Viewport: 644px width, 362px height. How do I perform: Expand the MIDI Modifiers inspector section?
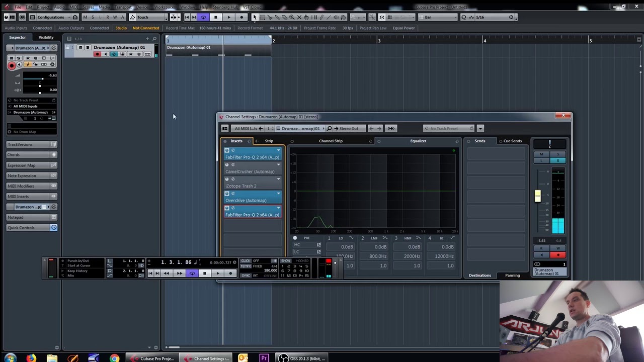[32, 186]
